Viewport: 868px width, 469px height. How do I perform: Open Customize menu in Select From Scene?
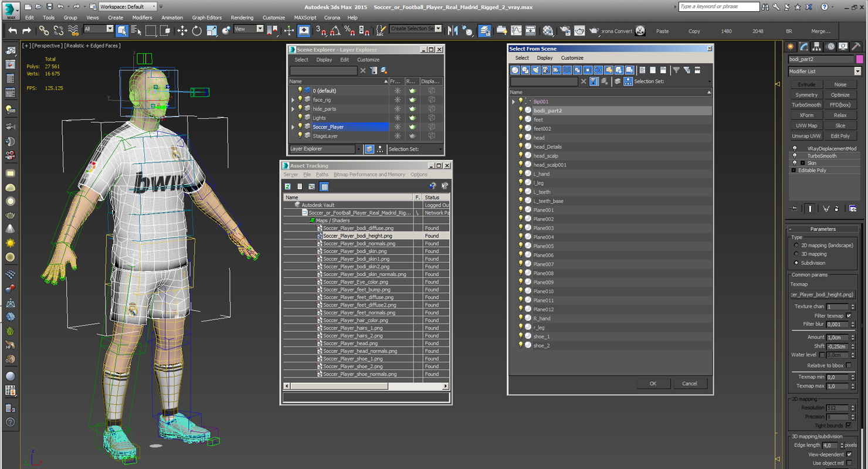(572, 58)
